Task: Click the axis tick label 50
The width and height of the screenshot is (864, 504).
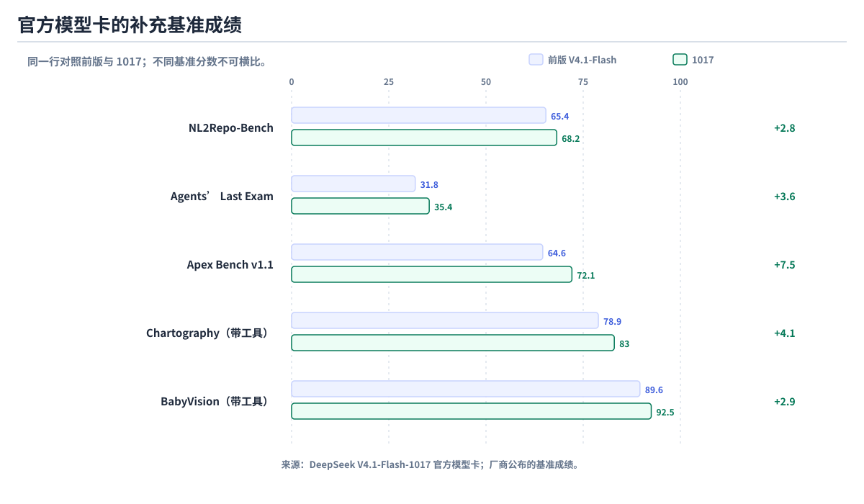Action: click(486, 82)
